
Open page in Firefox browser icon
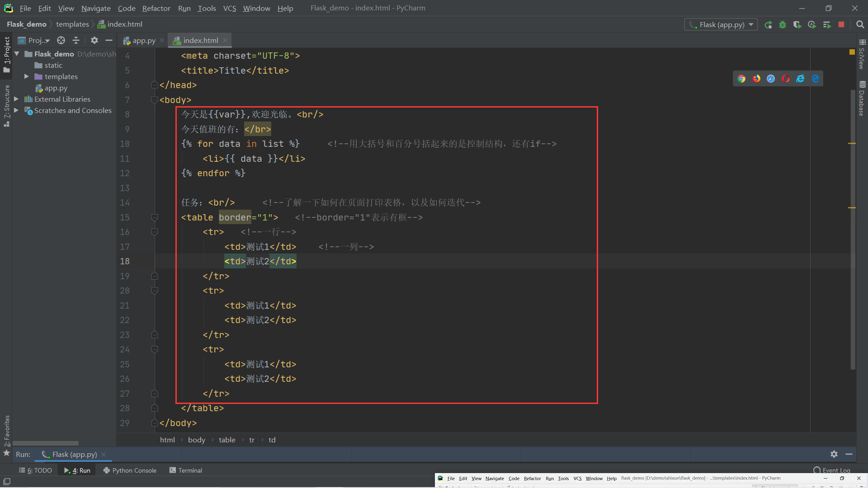[756, 79]
